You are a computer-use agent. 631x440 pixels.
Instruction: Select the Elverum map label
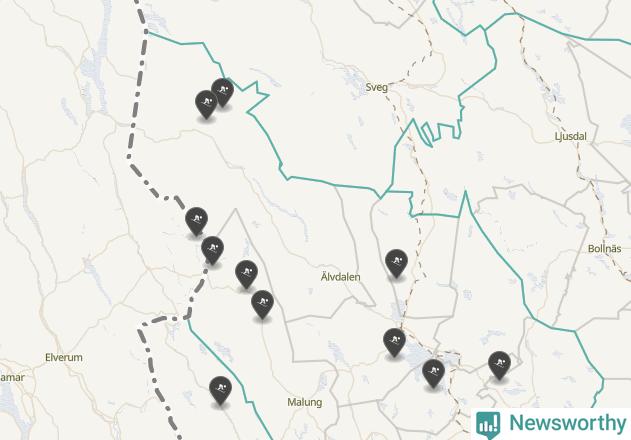pyautogui.click(x=64, y=357)
